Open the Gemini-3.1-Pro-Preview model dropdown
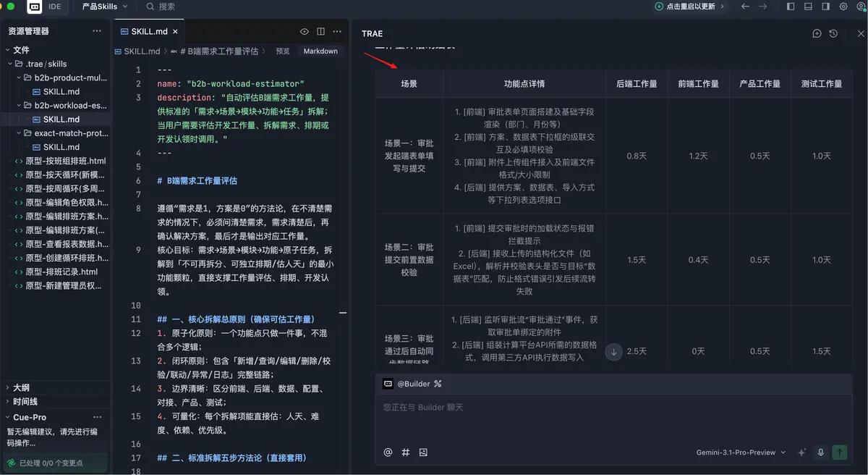The height and width of the screenshot is (475, 868). point(741,452)
